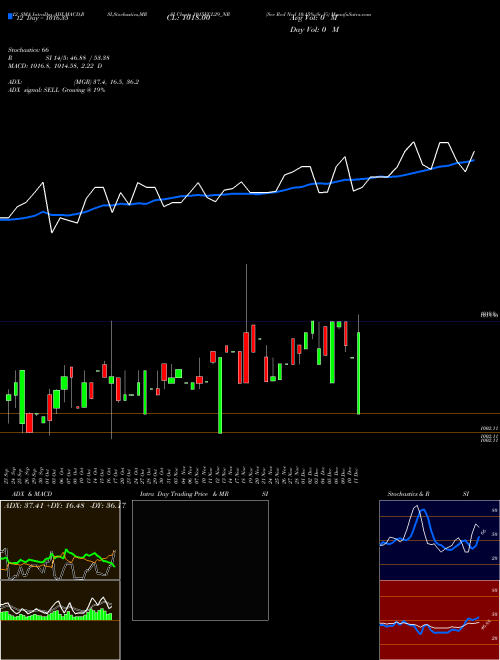Open the empty intraday price panel

200,560
